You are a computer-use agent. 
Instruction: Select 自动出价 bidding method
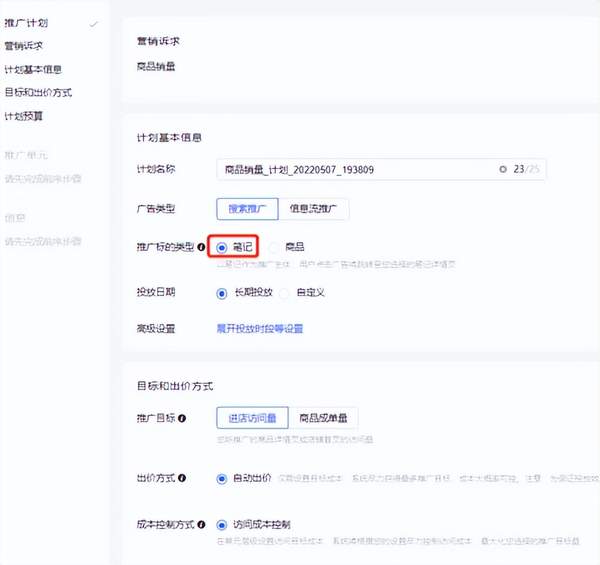(x=222, y=479)
